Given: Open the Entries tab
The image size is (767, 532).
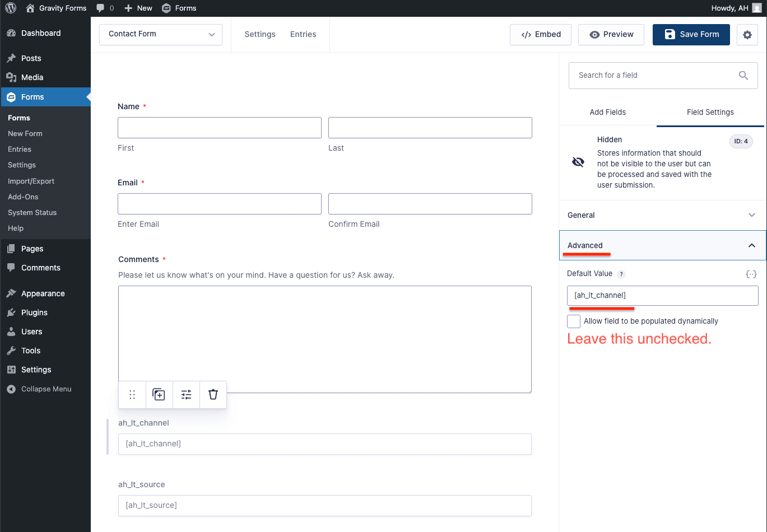Looking at the screenshot, I should click(303, 34).
